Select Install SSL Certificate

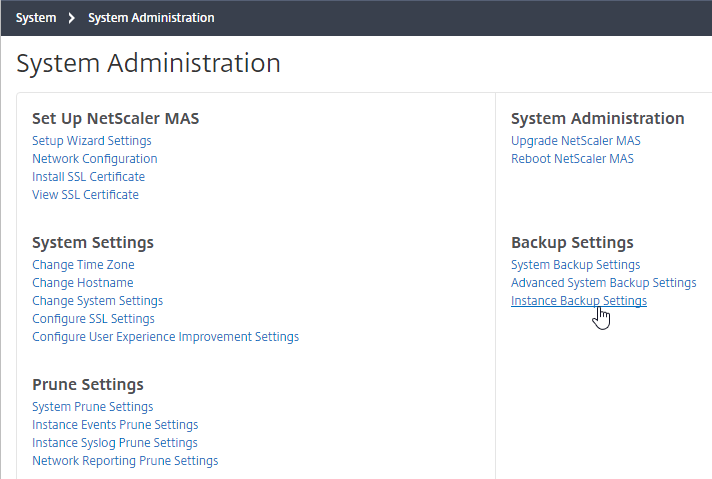(89, 177)
